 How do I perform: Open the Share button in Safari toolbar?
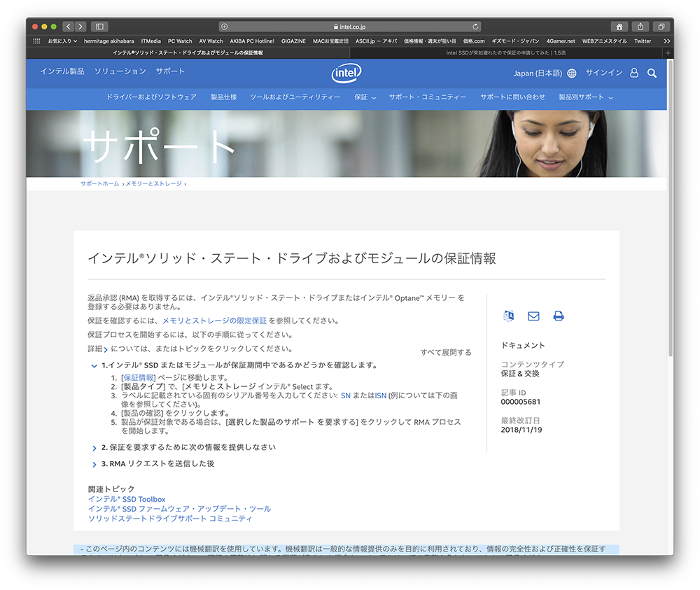click(x=640, y=27)
